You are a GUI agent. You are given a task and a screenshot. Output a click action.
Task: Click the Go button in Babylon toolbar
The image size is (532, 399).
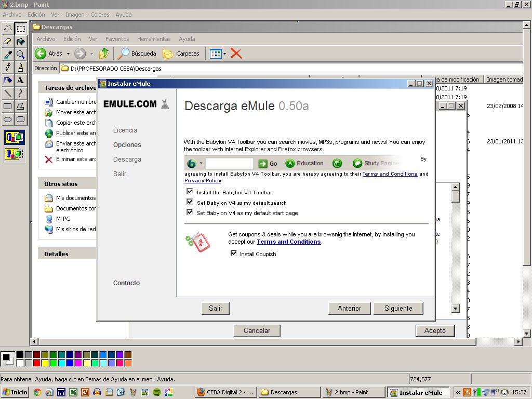(268, 164)
